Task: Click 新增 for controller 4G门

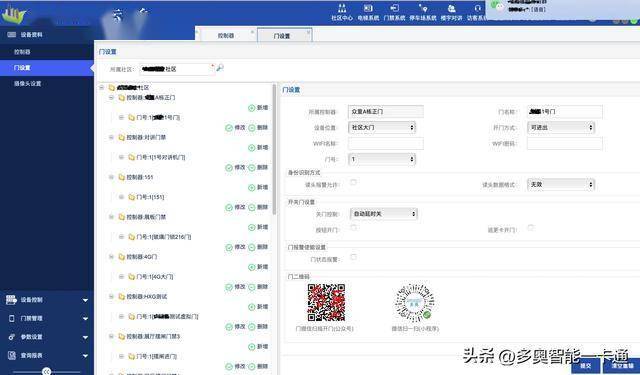Action: (x=258, y=267)
